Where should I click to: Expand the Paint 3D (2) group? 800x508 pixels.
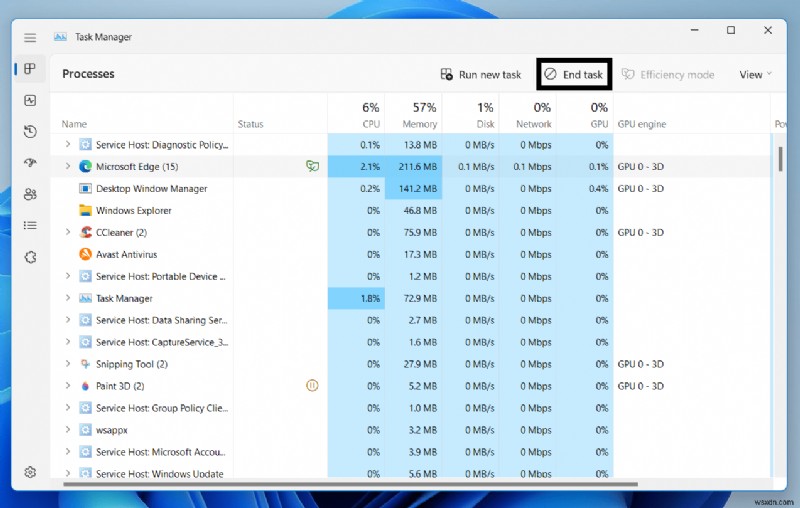(67, 386)
